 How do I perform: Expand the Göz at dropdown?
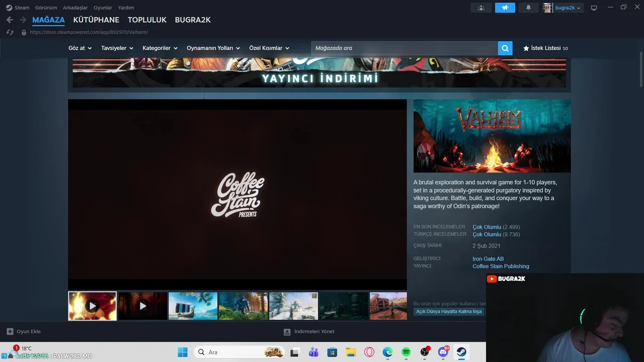click(80, 48)
